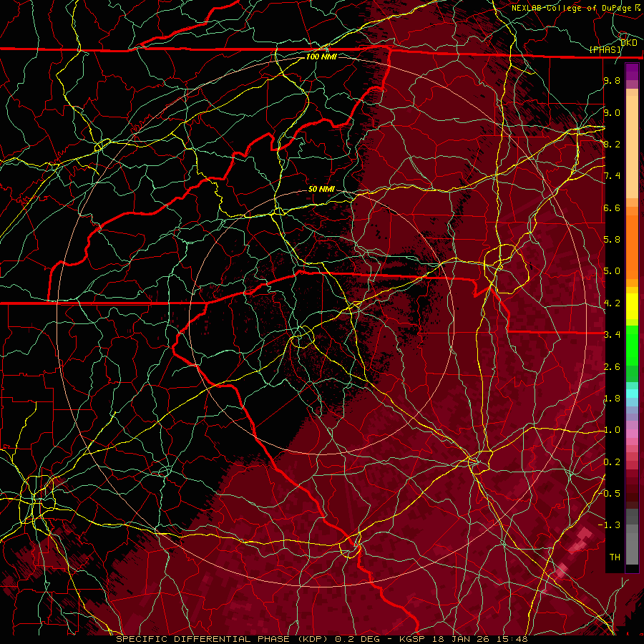Click the [PHAS] label above the color scale

point(605,49)
